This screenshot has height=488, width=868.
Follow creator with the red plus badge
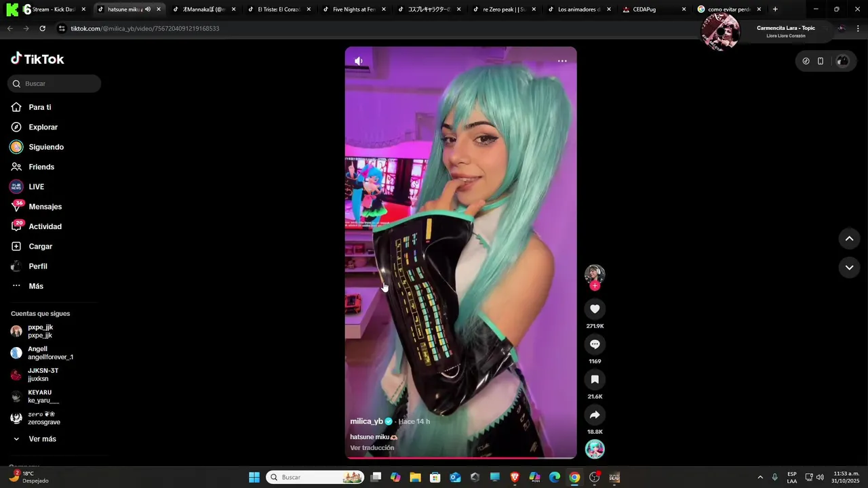(x=595, y=285)
